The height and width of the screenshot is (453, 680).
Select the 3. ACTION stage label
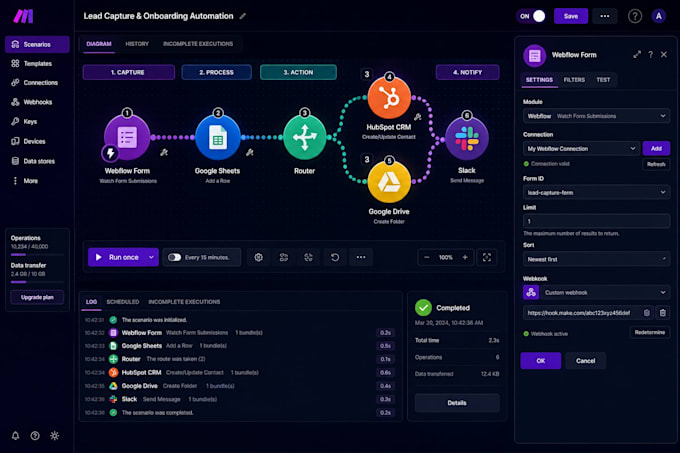pyautogui.click(x=298, y=72)
